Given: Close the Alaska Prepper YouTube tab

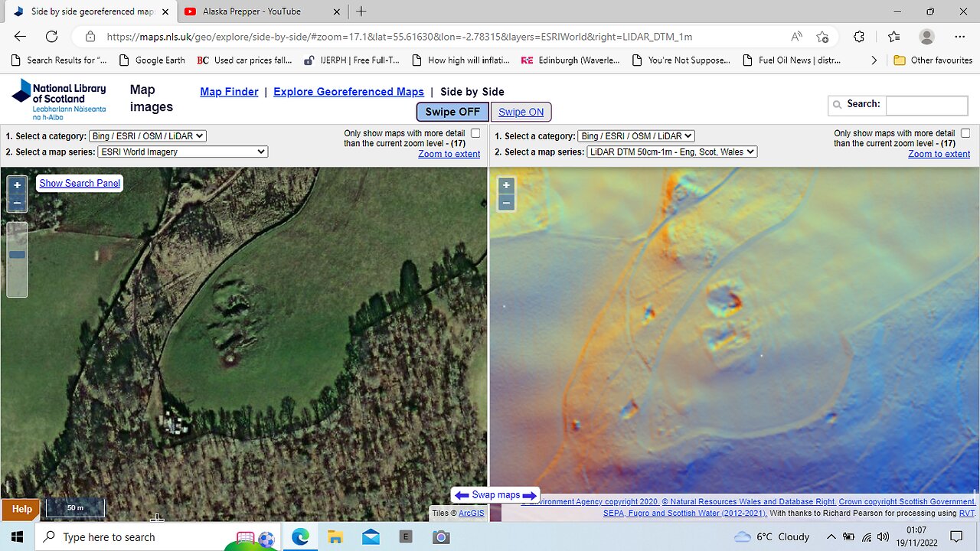Looking at the screenshot, I should [x=335, y=11].
